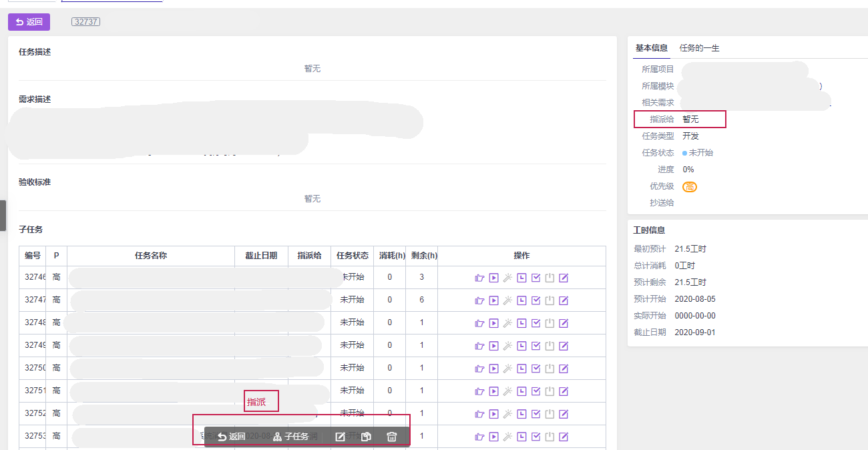Mark task 32746 as finished

tap(535, 278)
